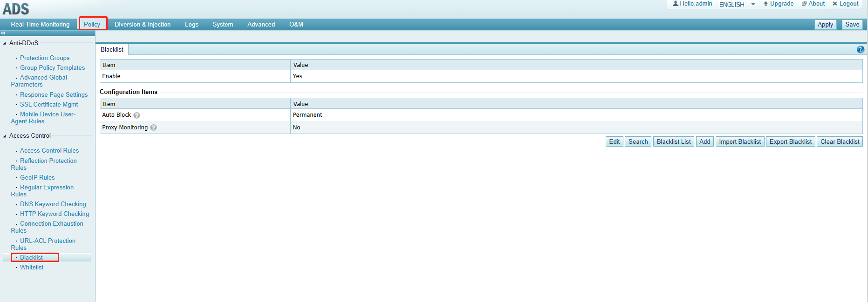Open GeoIP Rules in sidebar

37,177
